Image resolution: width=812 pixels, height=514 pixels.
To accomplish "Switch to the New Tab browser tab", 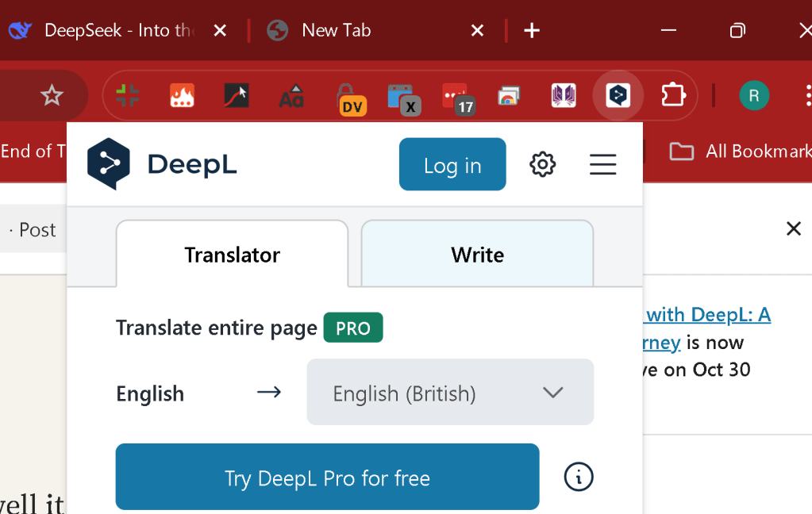I will [337, 31].
